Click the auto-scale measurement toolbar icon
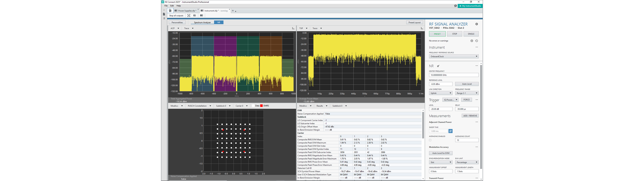The image size is (644, 181). click(x=189, y=15)
